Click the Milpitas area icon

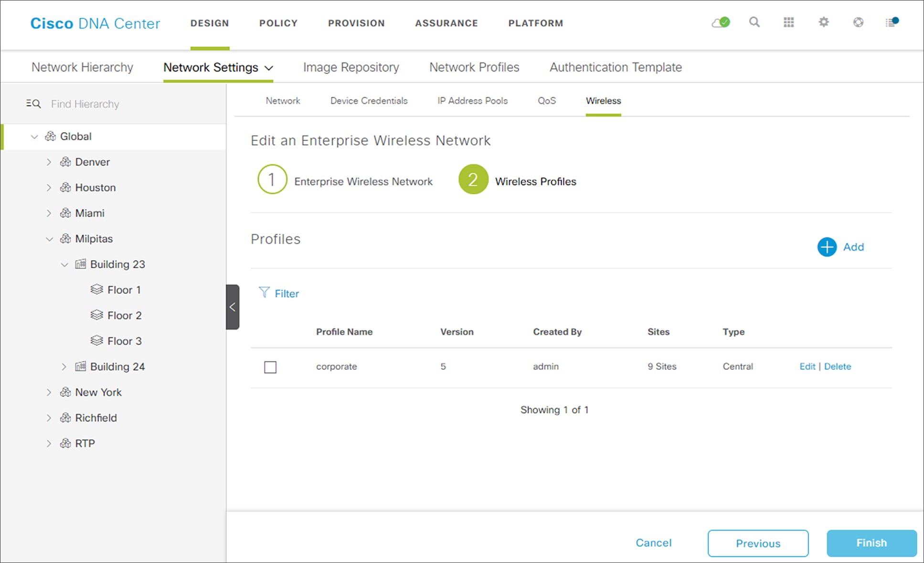(x=65, y=239)
